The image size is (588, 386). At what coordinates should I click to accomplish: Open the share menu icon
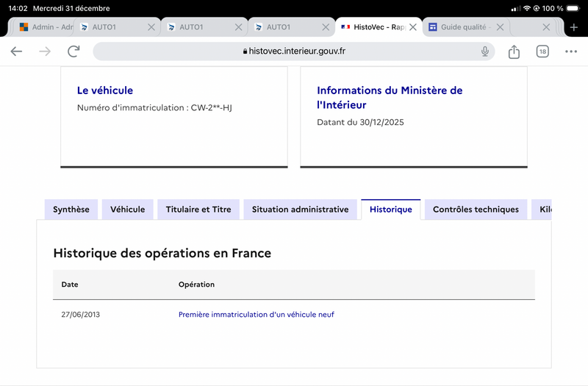(514, 51)
